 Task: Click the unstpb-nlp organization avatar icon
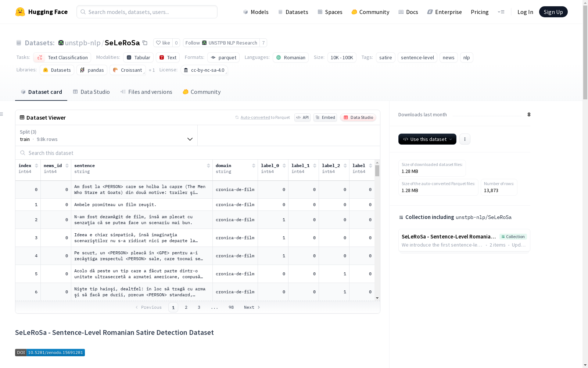61,43
